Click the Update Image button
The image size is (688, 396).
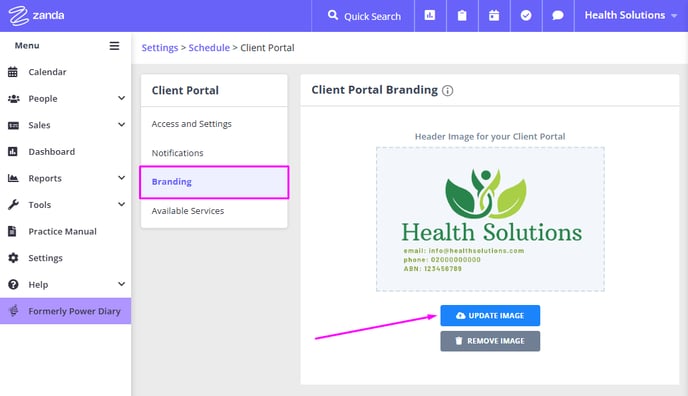tap(490, 316)
